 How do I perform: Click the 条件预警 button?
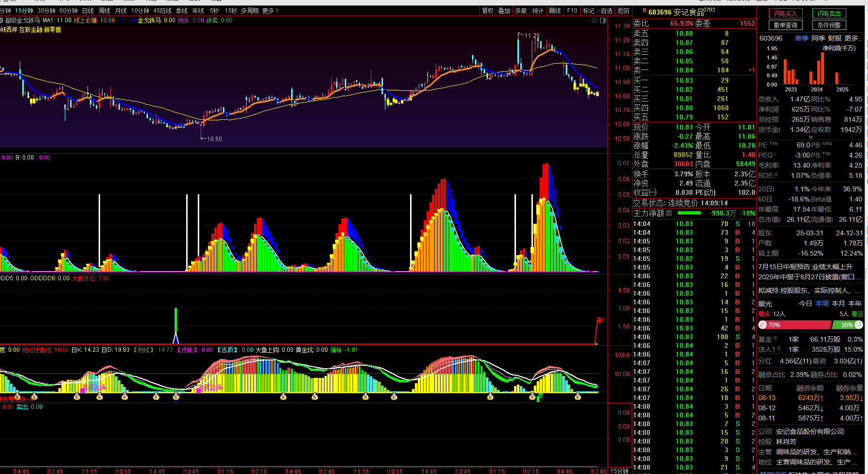coord(829,25)
